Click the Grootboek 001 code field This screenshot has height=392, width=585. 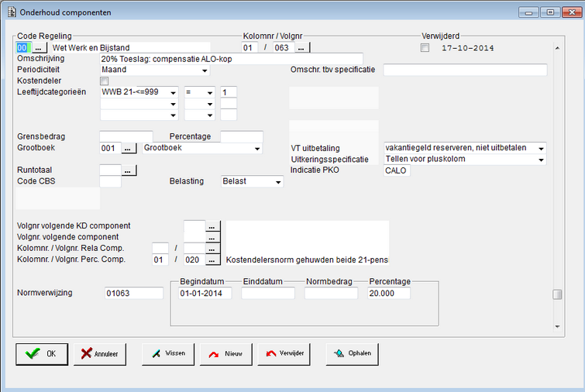click(111, 148)
